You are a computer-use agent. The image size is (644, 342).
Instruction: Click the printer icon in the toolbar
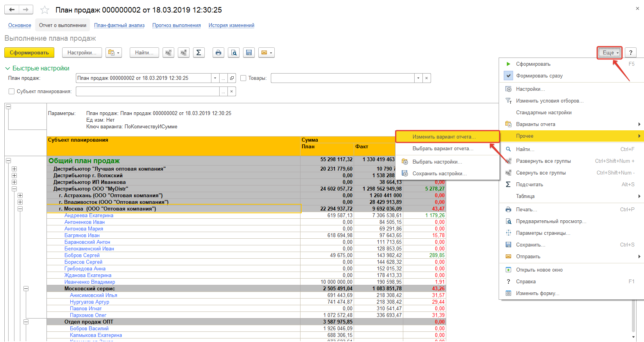pyautogui.click(x=218, y=52)
